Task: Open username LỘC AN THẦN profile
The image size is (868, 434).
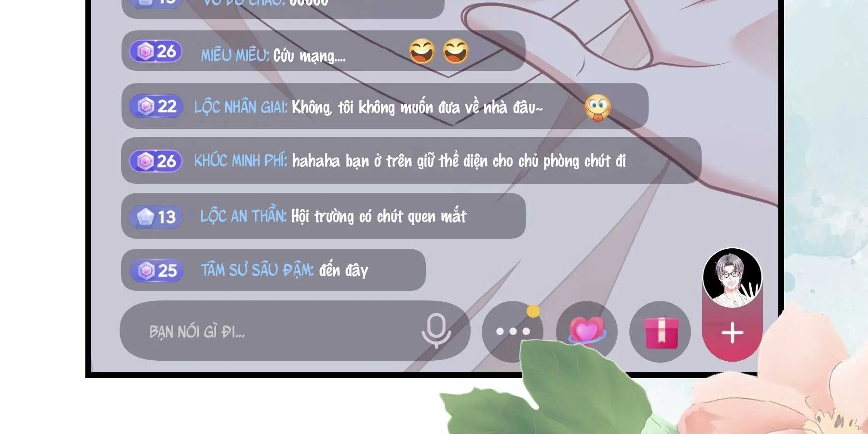Action: click(243, 216)
